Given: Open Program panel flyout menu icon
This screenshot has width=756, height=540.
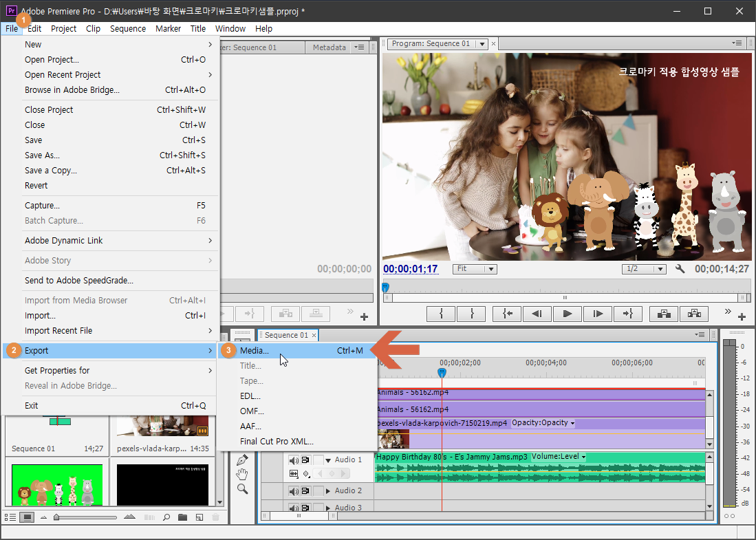Looking at the screenshot, I should click(737, 43).
